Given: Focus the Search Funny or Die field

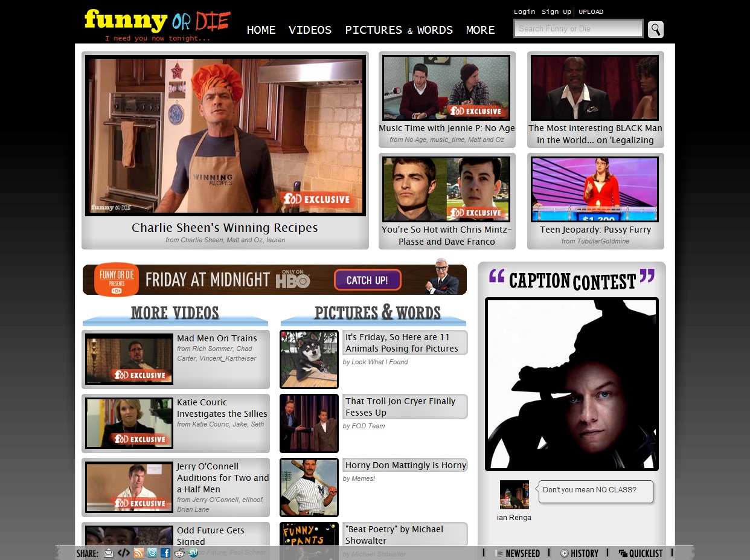Looking at the screenshot, I should tap(578, 28).
